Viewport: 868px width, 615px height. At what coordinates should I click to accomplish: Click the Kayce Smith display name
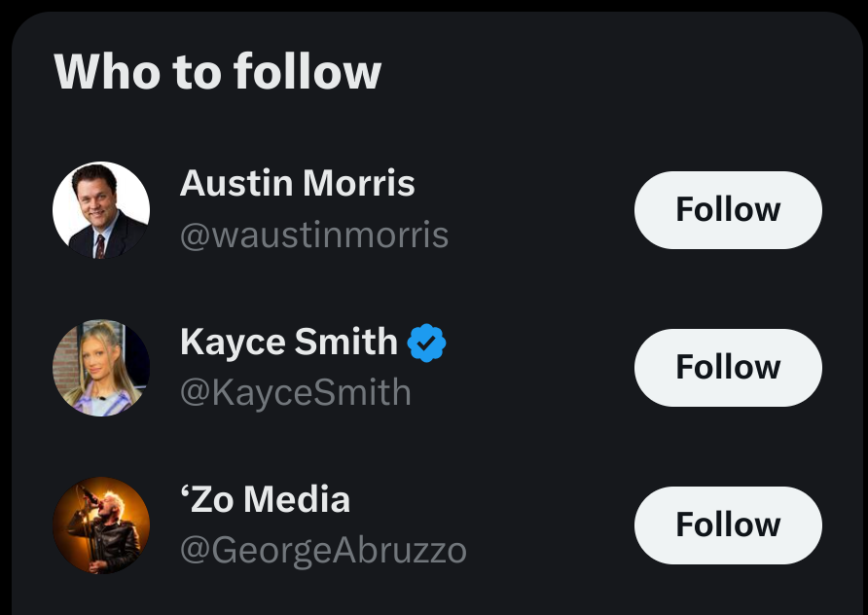tap(289, 343)
